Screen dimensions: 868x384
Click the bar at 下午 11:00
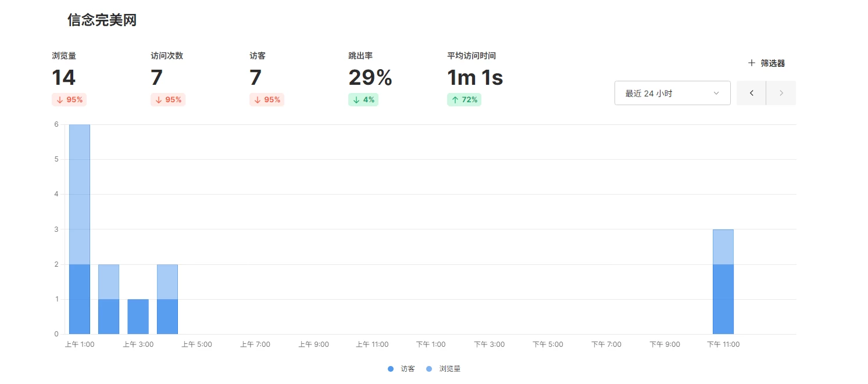(x=723, y=282)
